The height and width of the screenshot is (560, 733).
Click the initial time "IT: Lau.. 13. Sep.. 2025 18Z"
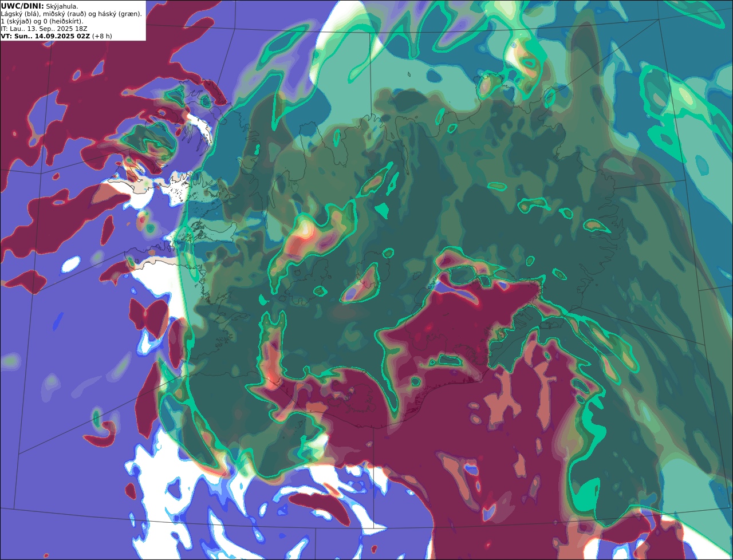click(44, 29)
